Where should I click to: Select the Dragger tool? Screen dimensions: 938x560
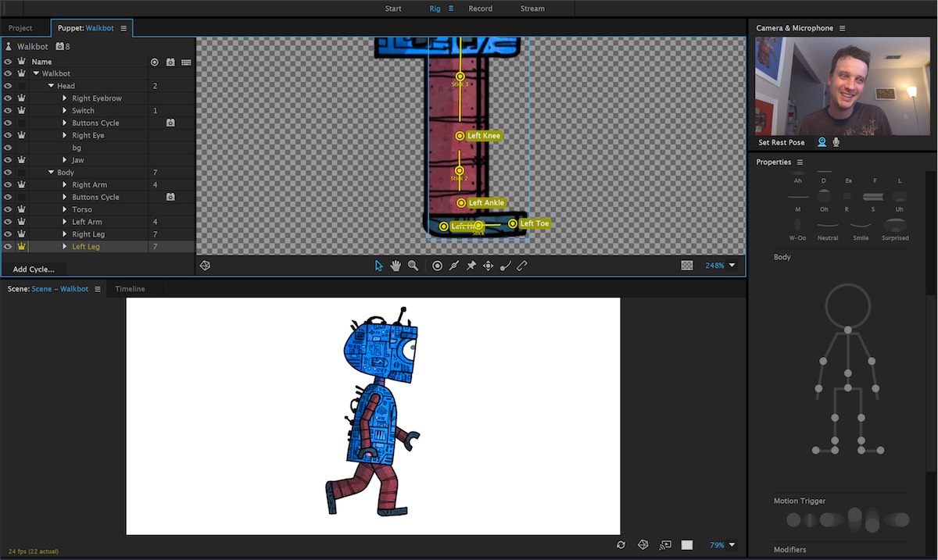tap(488, 266)
